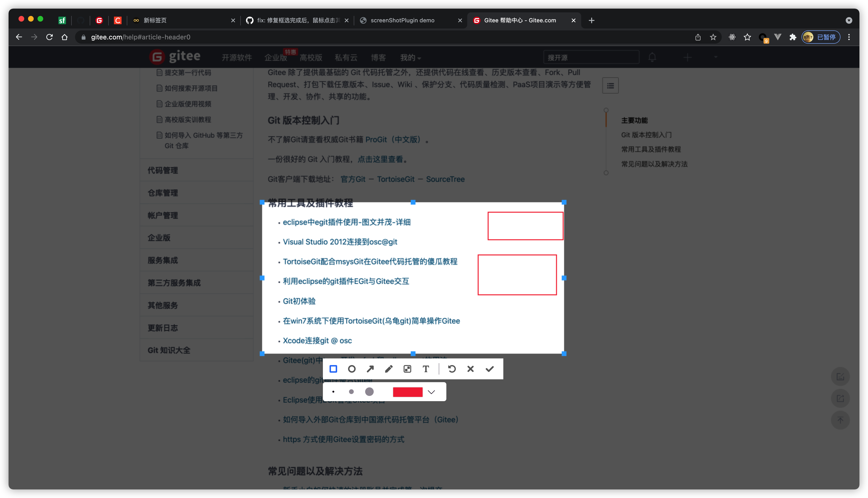Close the screenShotPlugin demo tab
Image resolution: width=868 pixels, height=498 pixels.
coord(460,20)
